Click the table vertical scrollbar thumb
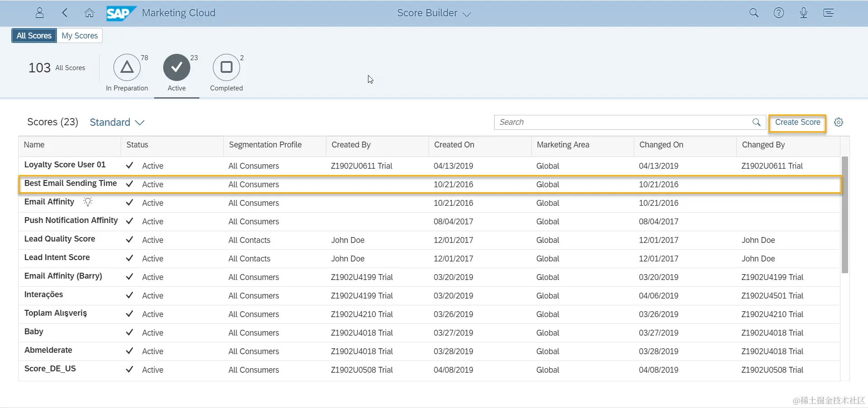The width and height of the screenshot is (868, 408). (x=844, y=214)
